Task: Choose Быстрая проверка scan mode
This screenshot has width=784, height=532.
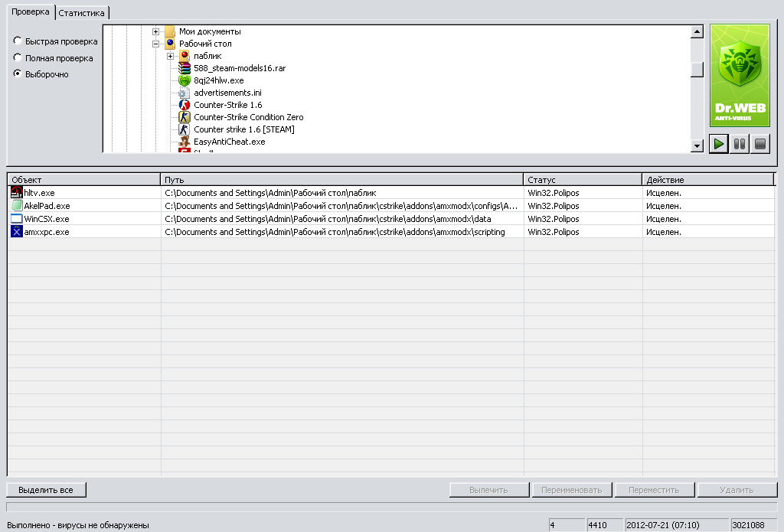Action: (x=18, y=41)
